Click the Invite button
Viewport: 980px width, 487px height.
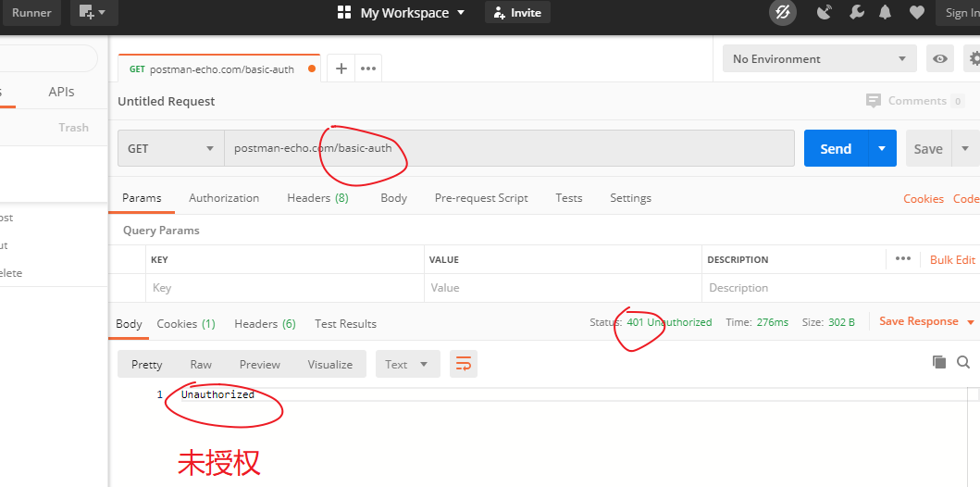click(x=517, y=13)
